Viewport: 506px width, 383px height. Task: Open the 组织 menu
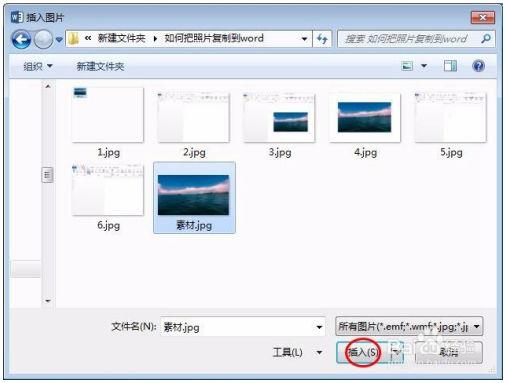coord(38,66)
